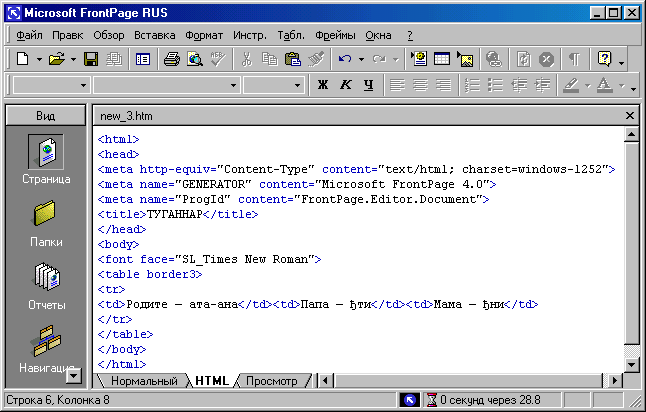Click the Decrease Indent icon
The image size is (646, 412).
pos(519,85)
